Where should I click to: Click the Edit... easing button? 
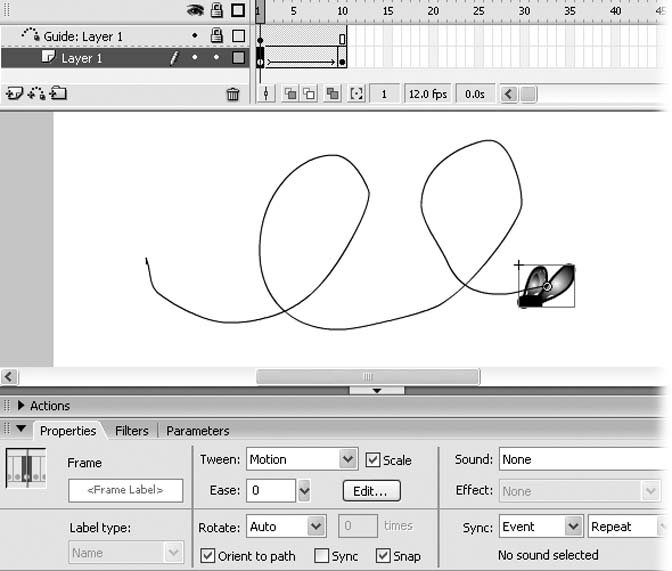371,491
